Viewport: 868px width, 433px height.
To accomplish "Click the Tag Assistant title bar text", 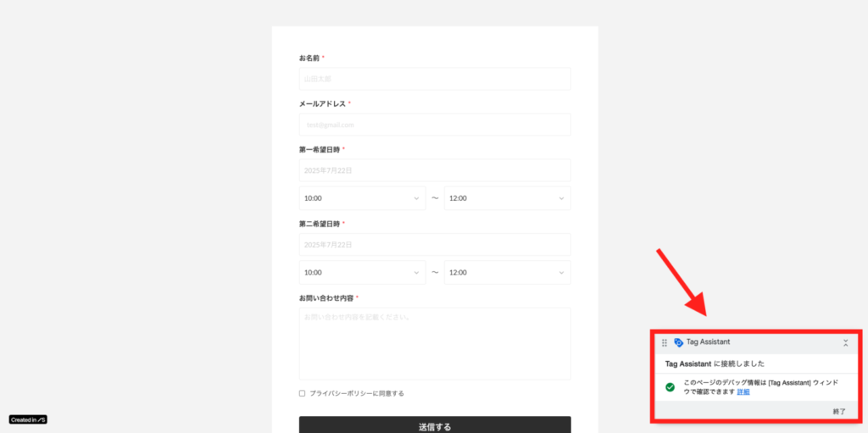I will [x=708, y=342].
